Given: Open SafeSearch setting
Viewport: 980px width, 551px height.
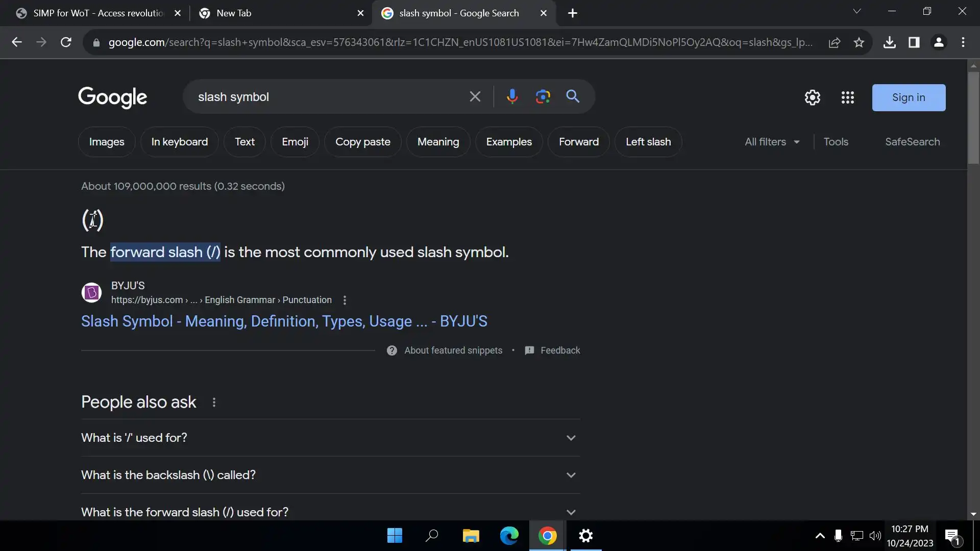Looking at the screenshot, I should pyautogui.click(x=912, y=142).
